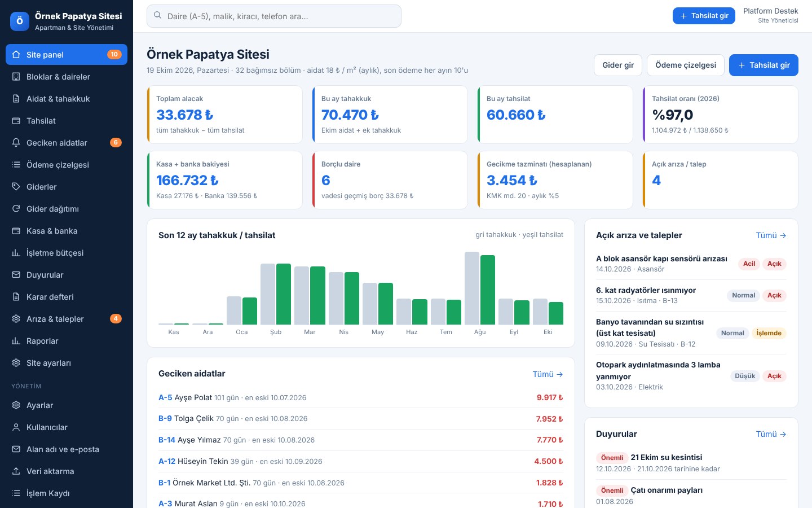The width and height of the screenshot is (812, 508).
Task: Click the upload icon beside Veri aktarma
Action: (16, 471)
